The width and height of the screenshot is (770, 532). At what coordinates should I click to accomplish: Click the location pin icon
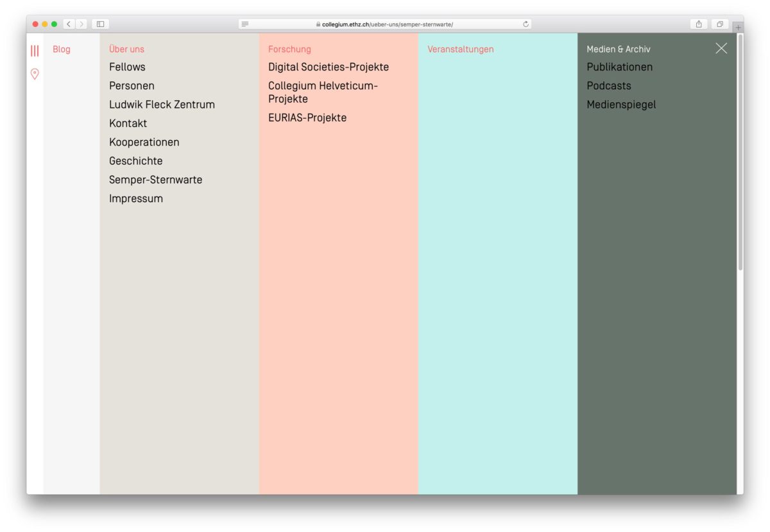click(35, 74)
